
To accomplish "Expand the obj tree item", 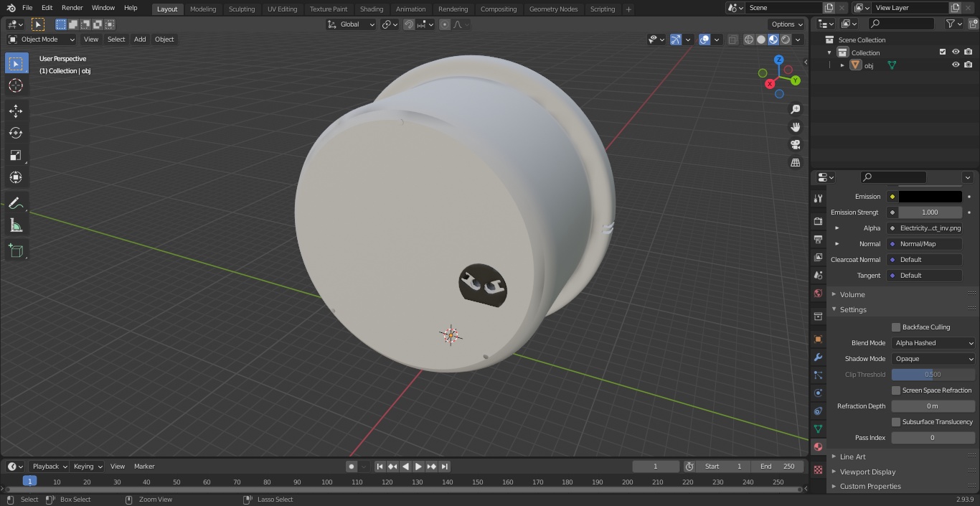I will [842, 65].
